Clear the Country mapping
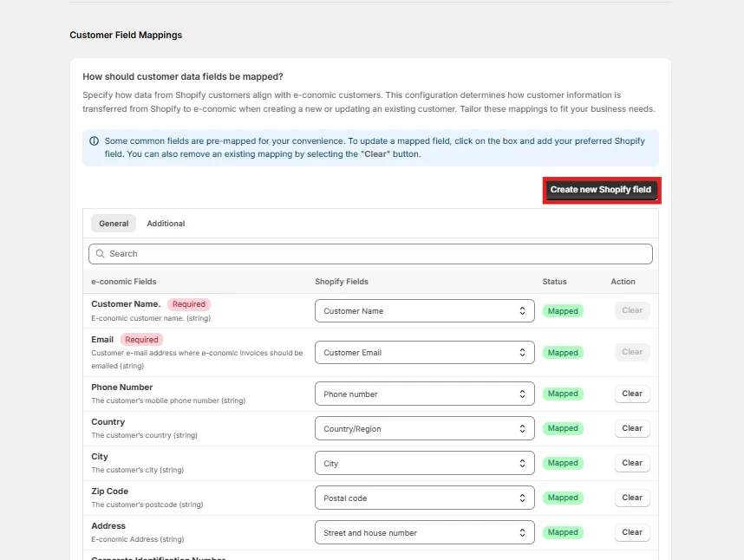 [632, 428]
